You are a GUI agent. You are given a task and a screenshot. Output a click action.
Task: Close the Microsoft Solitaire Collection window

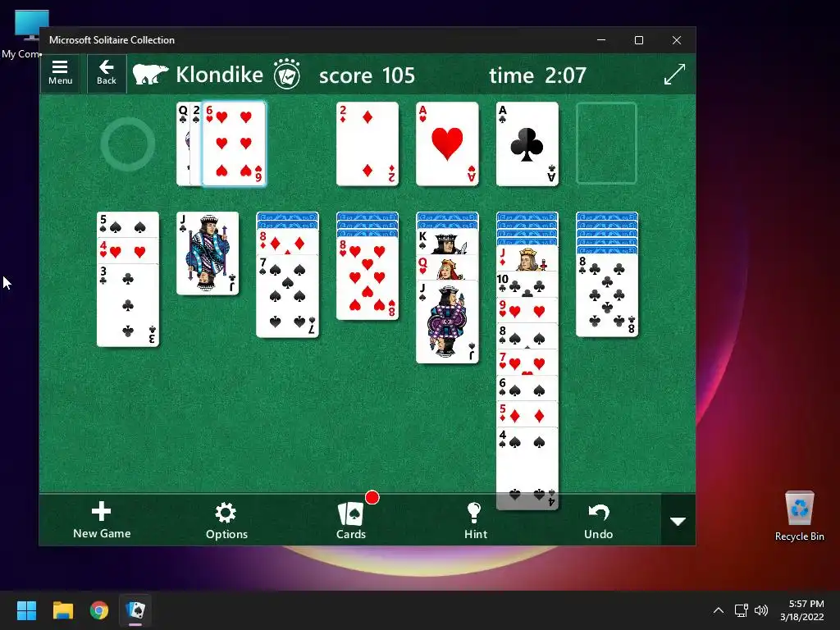tap(677, 40)
